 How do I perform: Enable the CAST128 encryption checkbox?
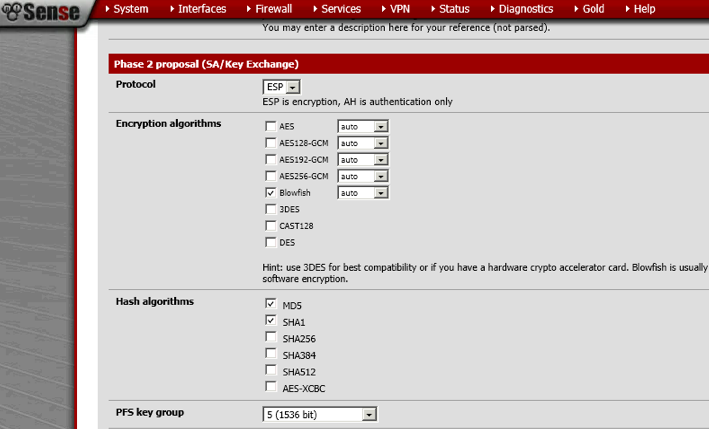(x=270, y=226)
